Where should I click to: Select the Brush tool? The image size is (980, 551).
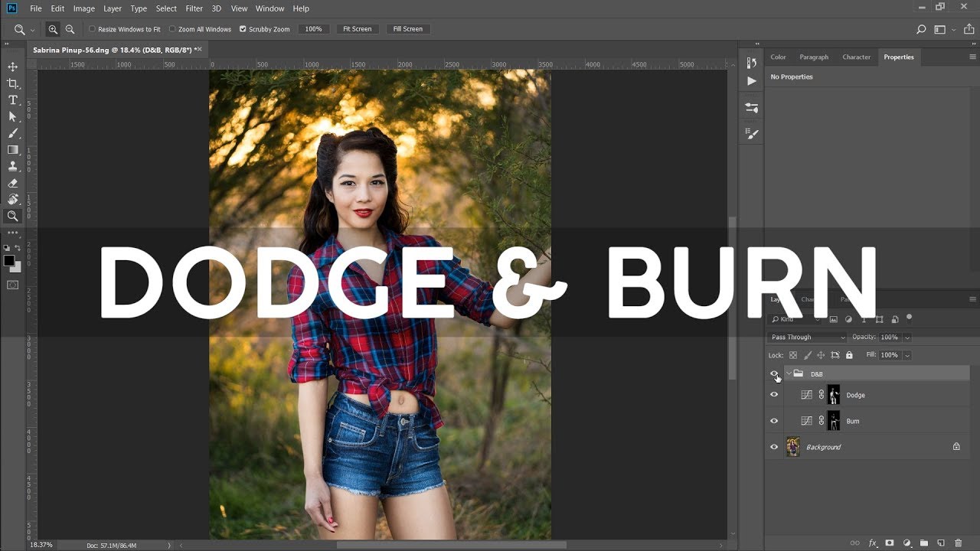12,133
